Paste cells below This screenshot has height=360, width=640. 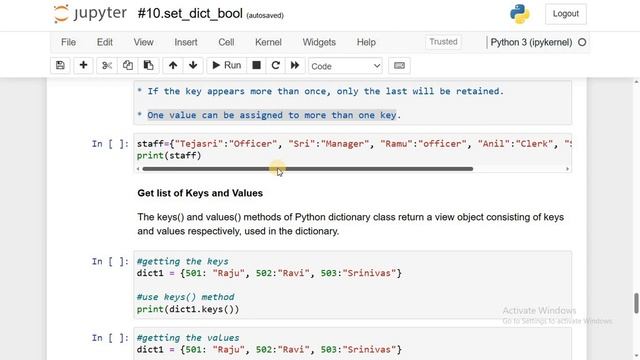148,65
